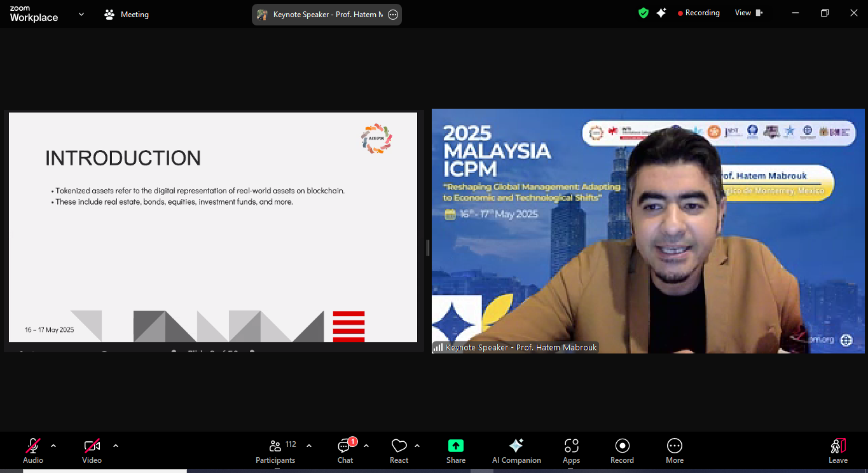This screenshot has height=473, width=868.
Task: Open the View layout menu
Action: [x=749, y=13]
